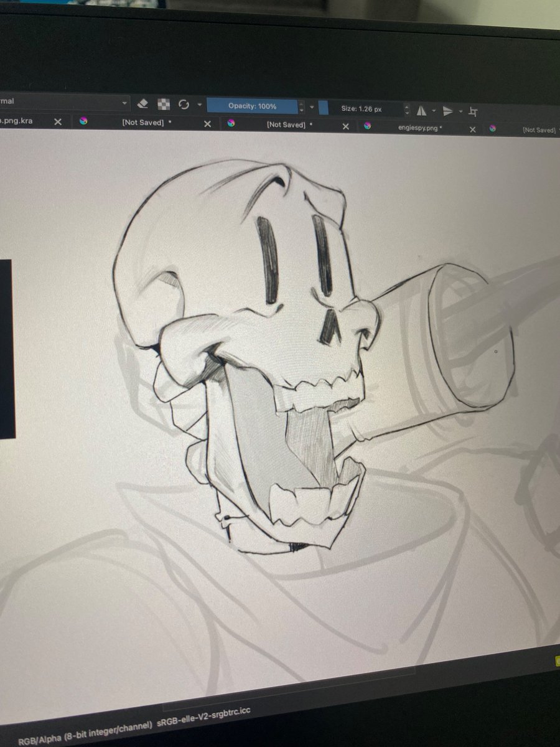Click Krita icon on engiespy.png tab

pos(367,126)
